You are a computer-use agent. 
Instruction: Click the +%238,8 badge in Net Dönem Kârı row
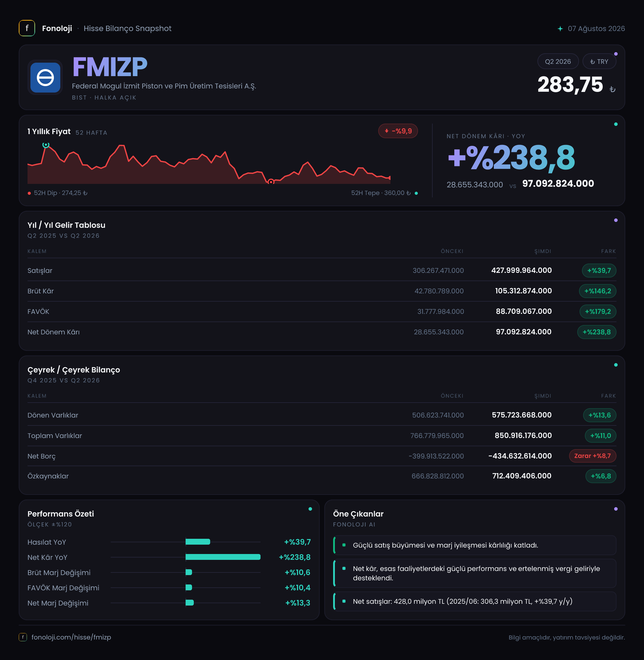tap(597, 332)
